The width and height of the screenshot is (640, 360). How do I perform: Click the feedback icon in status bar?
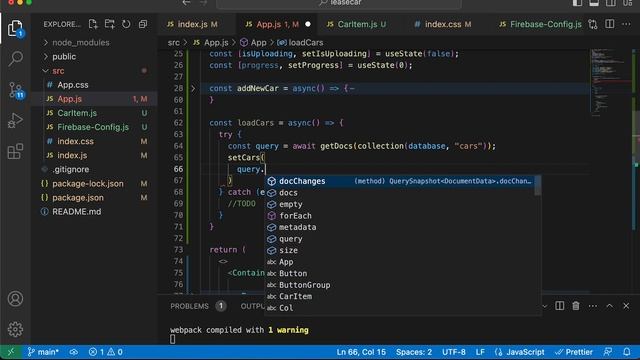click(608, 352)
